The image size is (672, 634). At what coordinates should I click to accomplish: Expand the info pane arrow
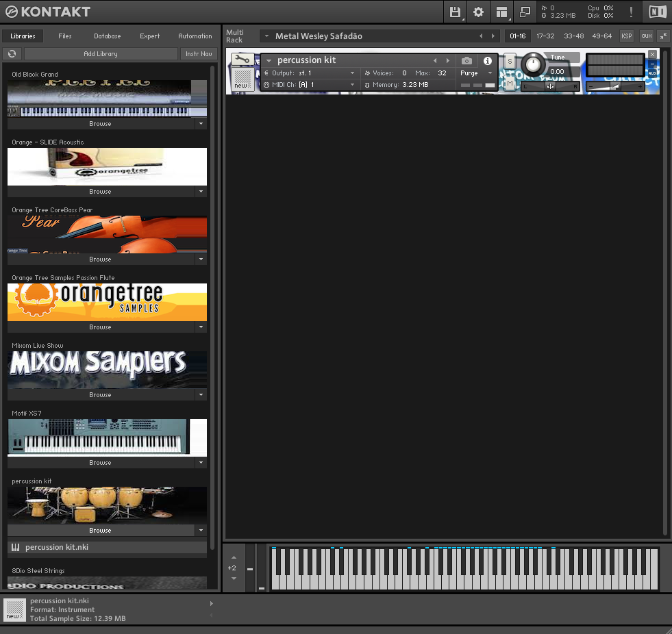(211, 604)
